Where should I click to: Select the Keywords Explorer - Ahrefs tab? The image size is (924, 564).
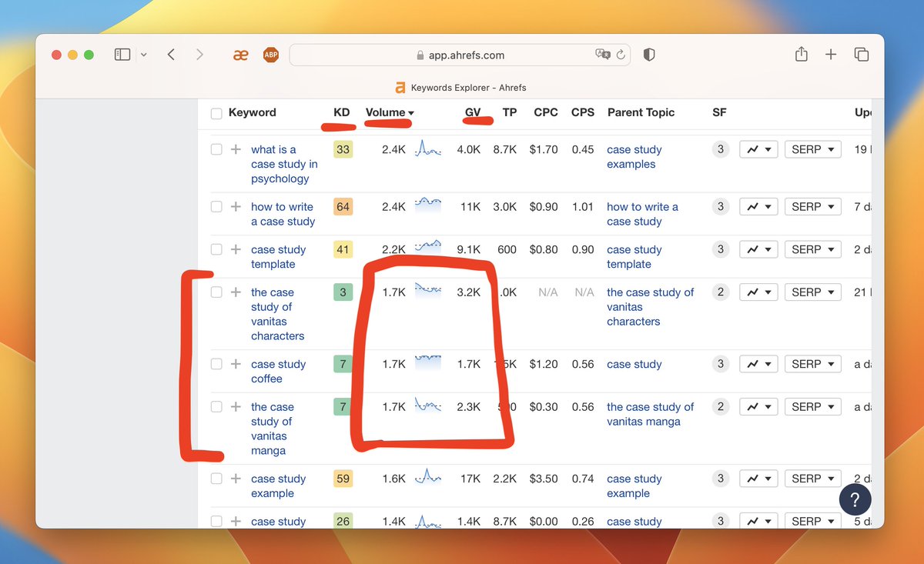[x=460, y=87]
